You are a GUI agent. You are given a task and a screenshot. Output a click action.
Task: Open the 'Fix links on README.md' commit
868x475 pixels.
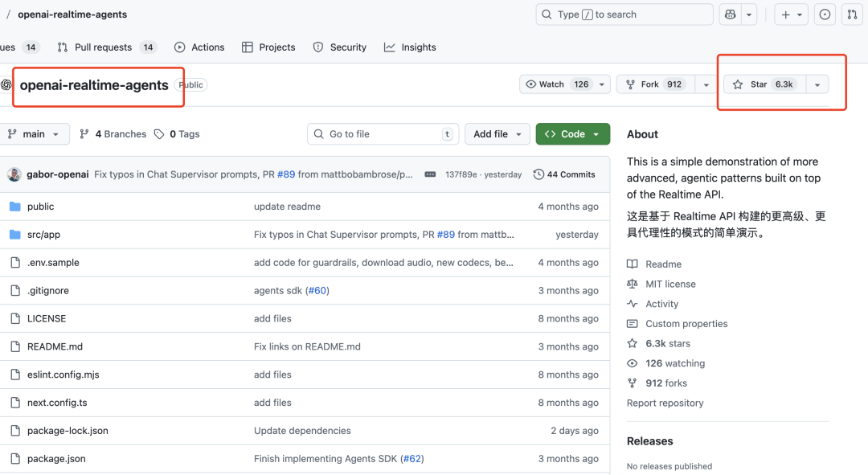307,346
